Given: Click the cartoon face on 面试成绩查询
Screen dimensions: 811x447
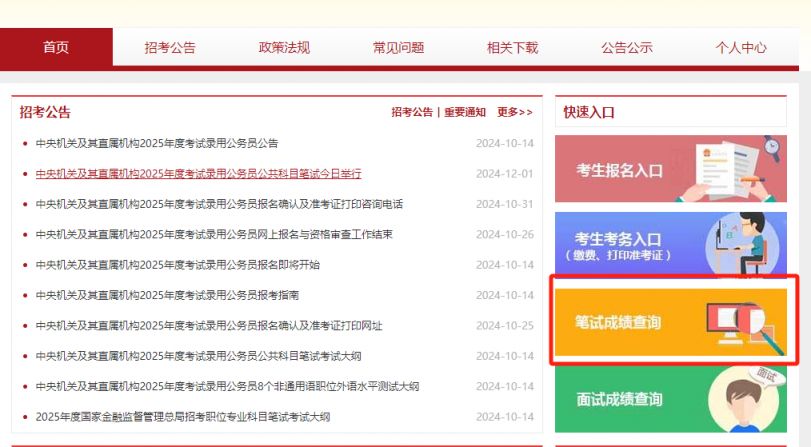Looking at the screenshot, I should 747,402.
